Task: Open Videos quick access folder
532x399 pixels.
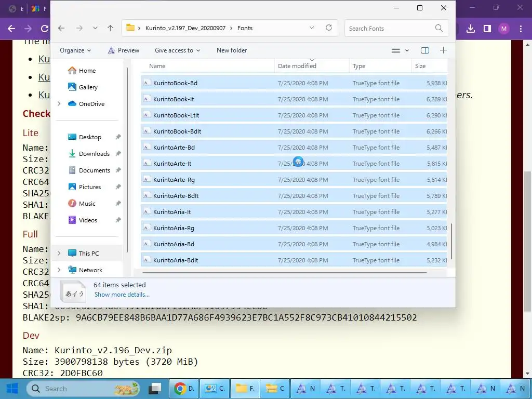Action: click(88, 220)
